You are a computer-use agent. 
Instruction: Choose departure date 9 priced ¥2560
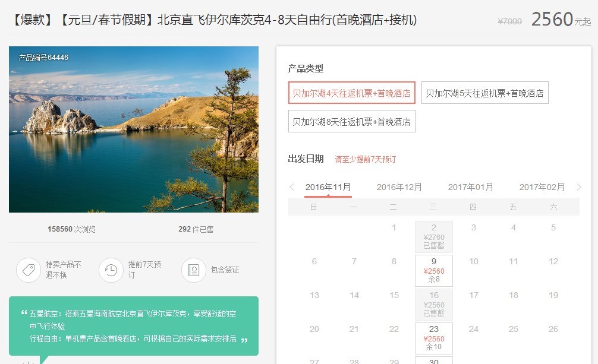click(x=434, y=270)
